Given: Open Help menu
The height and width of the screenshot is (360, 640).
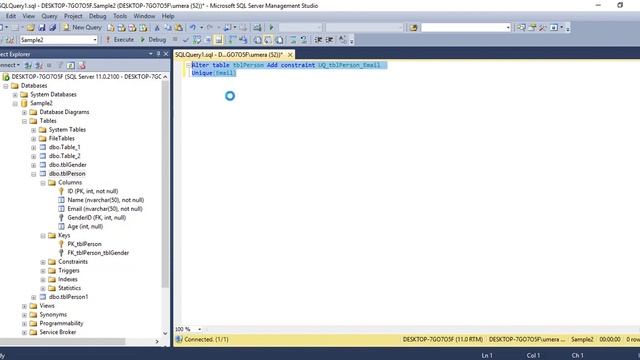Looking at the screenshot, I should 168,16.
